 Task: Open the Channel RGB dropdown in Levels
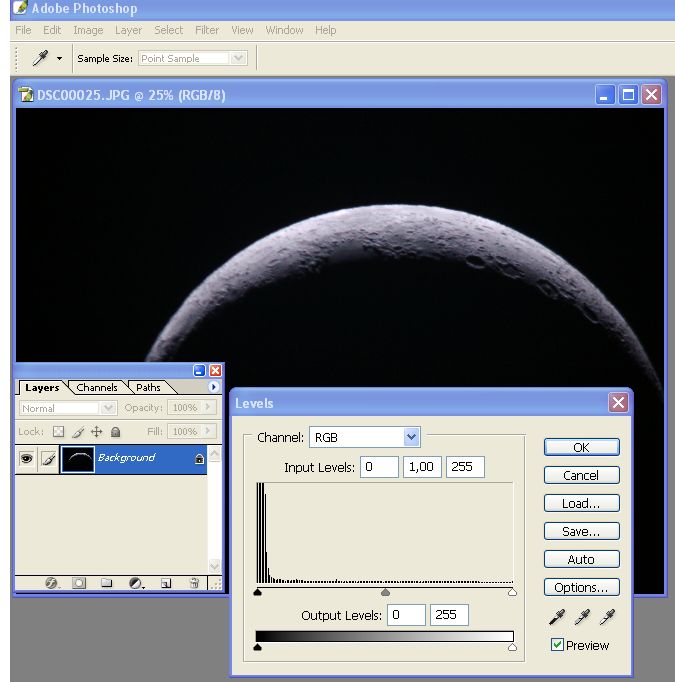pyautogui.click(x=364, y=437)
